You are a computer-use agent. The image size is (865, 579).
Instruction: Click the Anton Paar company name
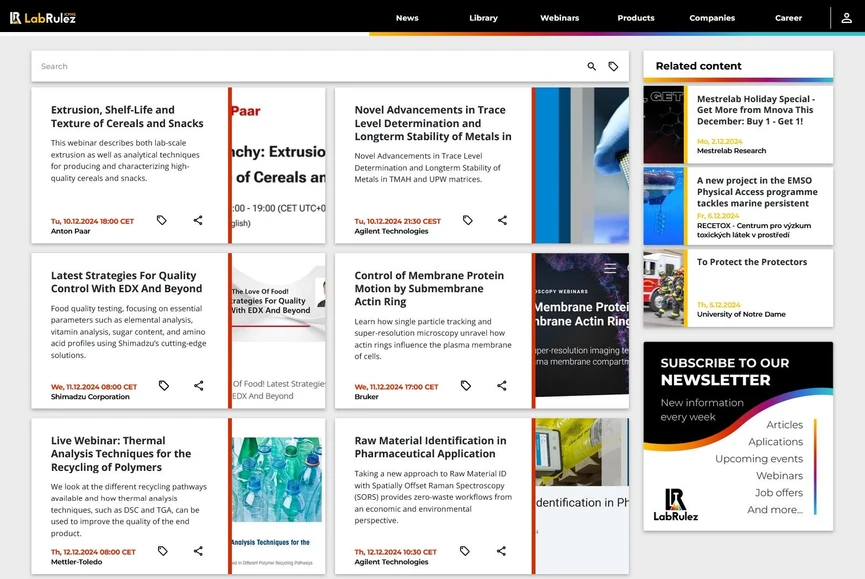(x=71, y=231)
